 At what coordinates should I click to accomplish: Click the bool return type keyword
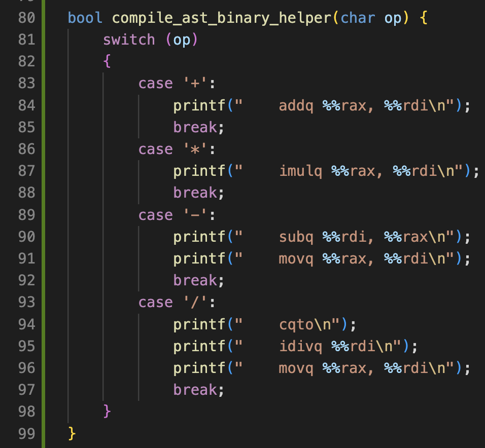(x=85, y=18)
